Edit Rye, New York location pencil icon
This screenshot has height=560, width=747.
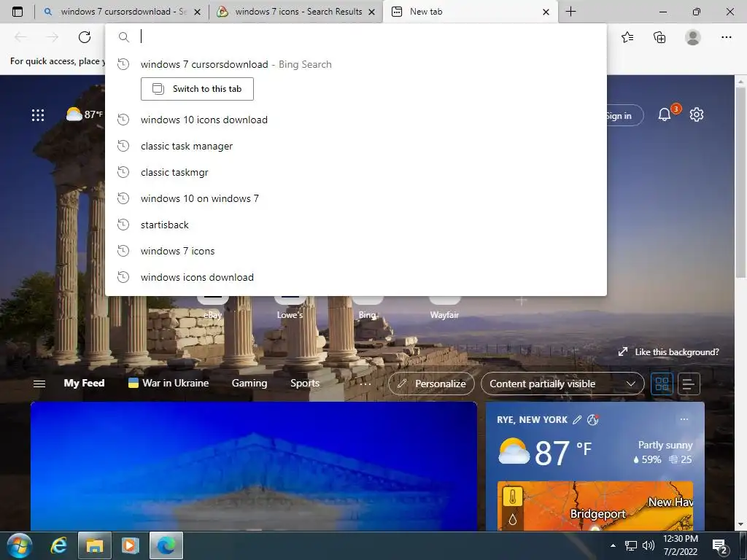click(x=577, y=419)
